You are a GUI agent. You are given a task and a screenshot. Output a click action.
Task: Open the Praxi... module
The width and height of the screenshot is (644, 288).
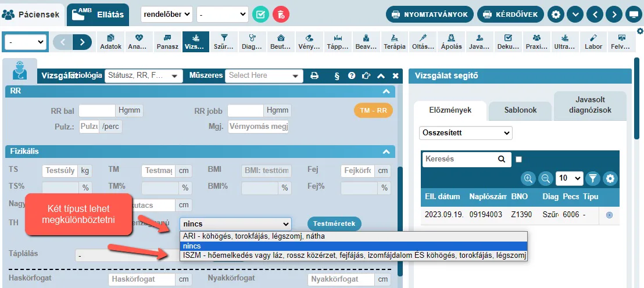click(x=536, y=42)
